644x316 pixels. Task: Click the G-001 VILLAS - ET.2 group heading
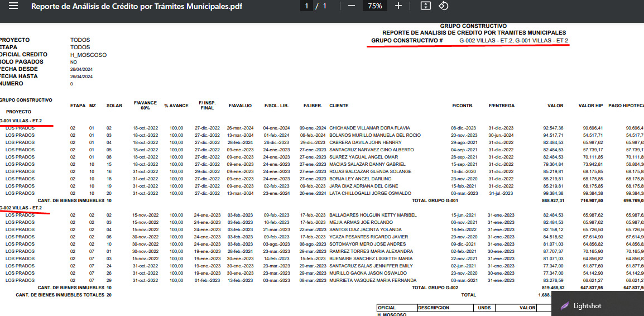[21, 121]
